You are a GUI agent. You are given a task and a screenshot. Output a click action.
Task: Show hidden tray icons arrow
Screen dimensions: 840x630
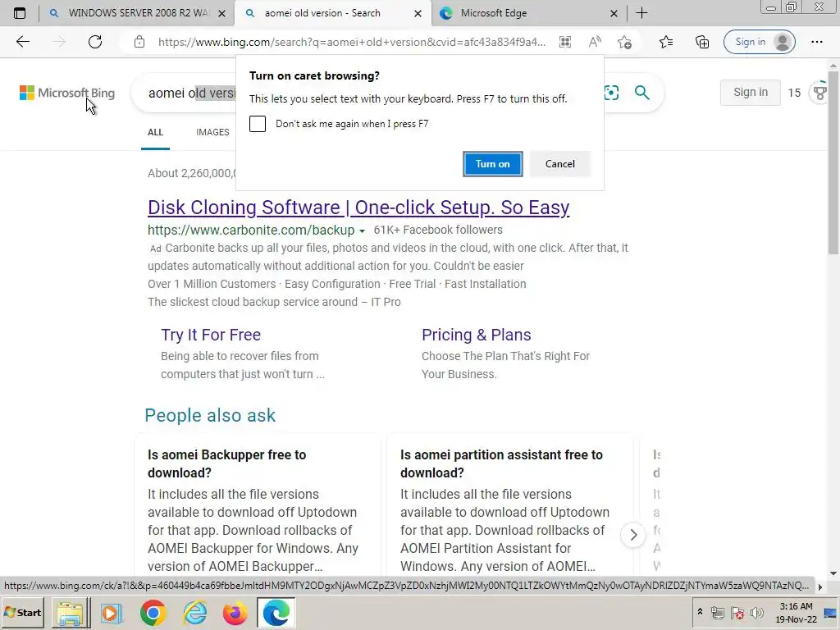[x=700, y=611]
